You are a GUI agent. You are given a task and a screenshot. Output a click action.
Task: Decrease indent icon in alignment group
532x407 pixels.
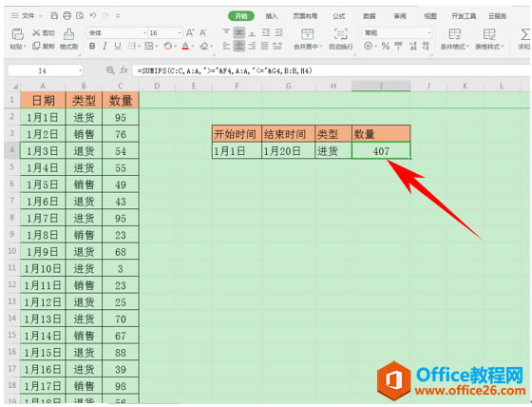[x=266, y=32]
